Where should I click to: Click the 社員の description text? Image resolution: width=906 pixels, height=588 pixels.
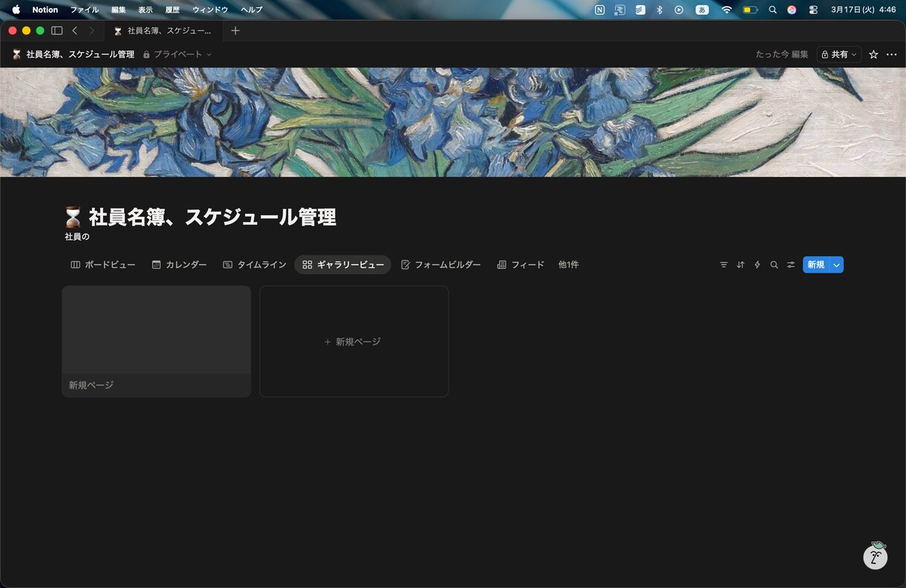click(77, 237)
